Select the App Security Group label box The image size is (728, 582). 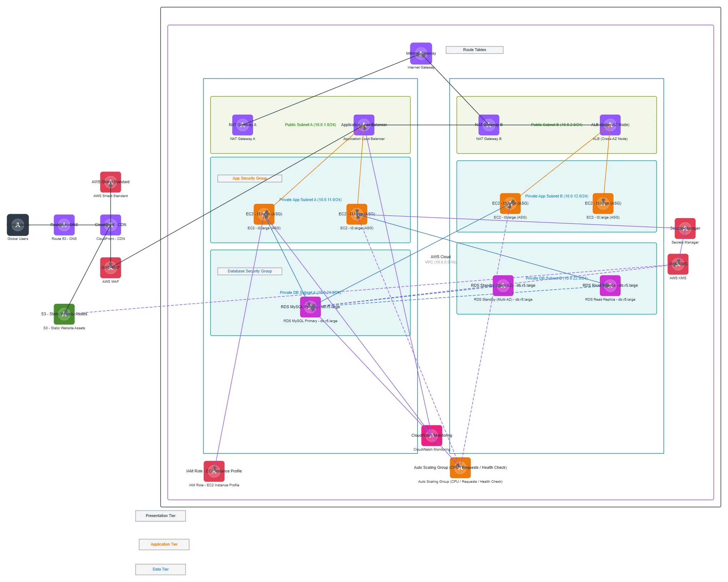[250, 179]
